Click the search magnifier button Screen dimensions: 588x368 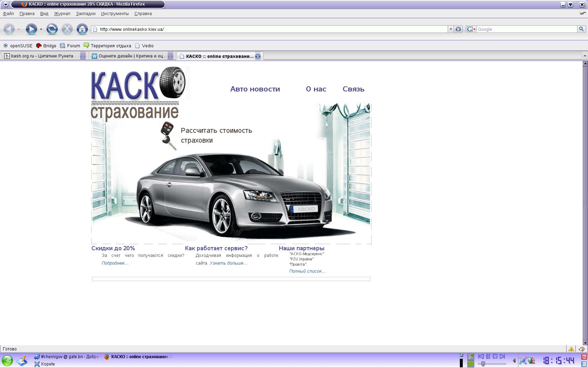pos(581,29)
